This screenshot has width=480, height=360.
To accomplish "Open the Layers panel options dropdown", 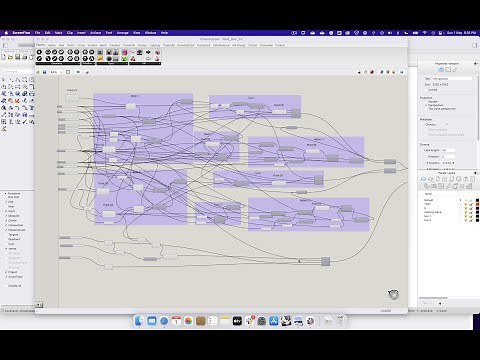I will click(x=475, y=173).
